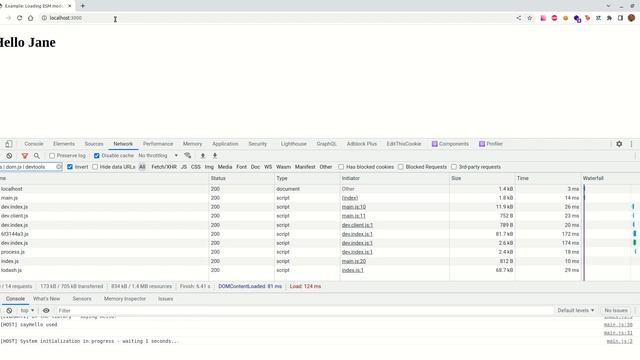
Task: Open the tab search chevron in title bar
Action: 608,6
